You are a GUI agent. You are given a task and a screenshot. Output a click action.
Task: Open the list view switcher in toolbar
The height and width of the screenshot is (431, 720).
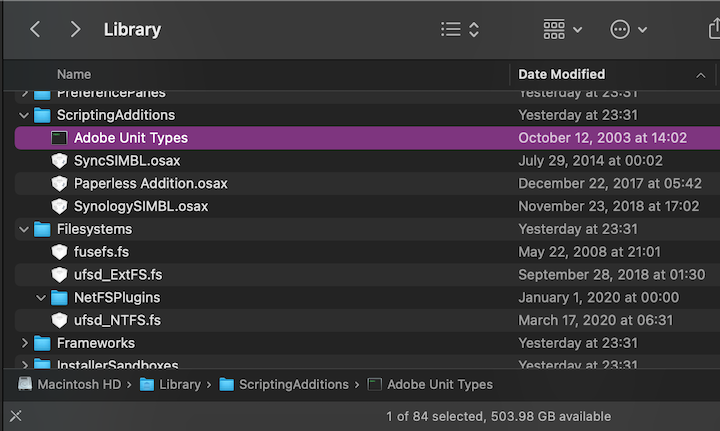pyautogui.click(x=460, y=29)
